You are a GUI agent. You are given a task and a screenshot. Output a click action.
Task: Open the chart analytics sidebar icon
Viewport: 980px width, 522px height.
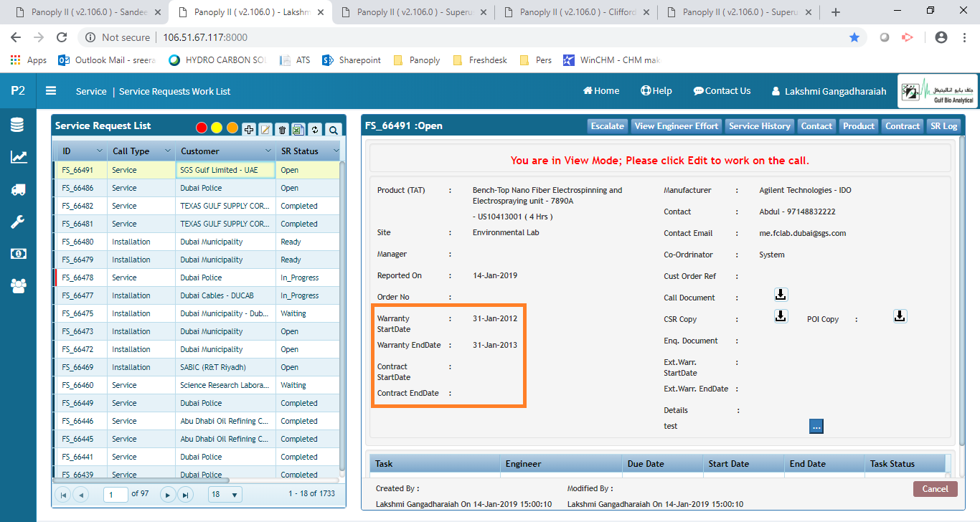click(x=18, y=157)
